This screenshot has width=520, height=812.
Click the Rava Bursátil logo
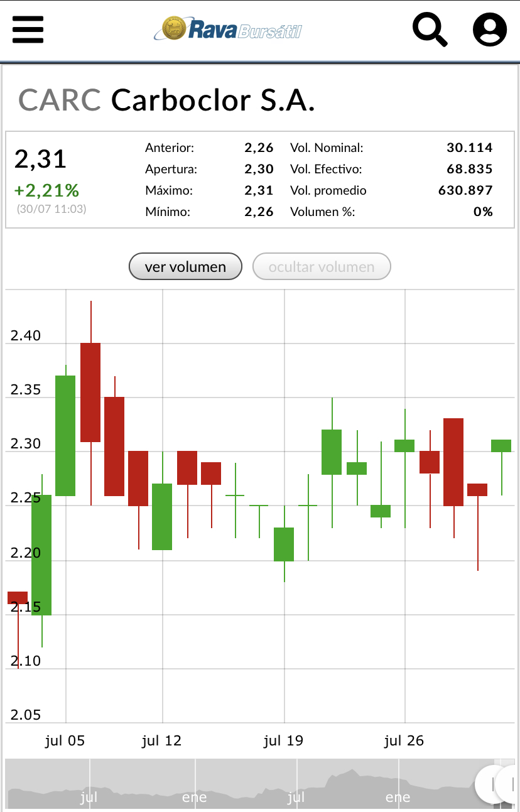pos(228,29)
